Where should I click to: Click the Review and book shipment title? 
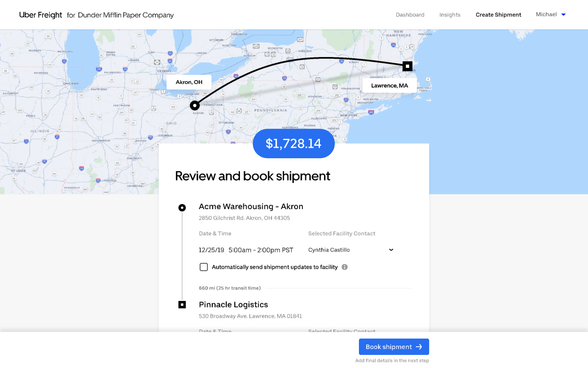[x=252, y=176]
